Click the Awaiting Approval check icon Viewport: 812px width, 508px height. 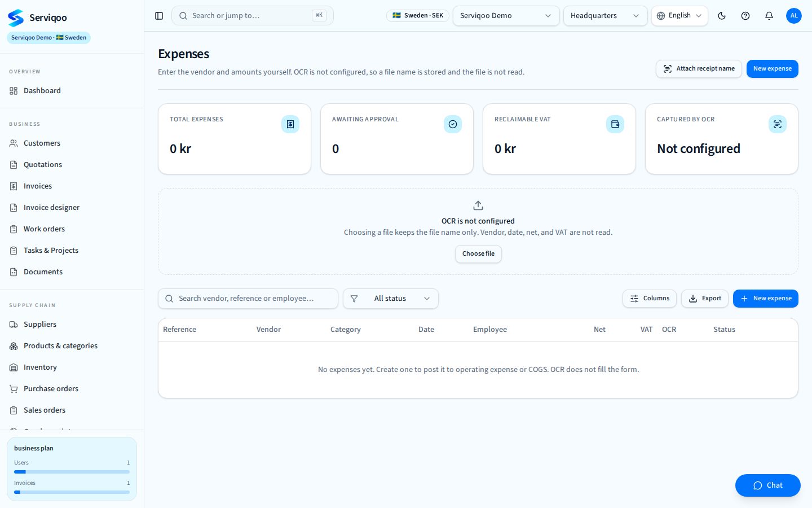(453, 124)
